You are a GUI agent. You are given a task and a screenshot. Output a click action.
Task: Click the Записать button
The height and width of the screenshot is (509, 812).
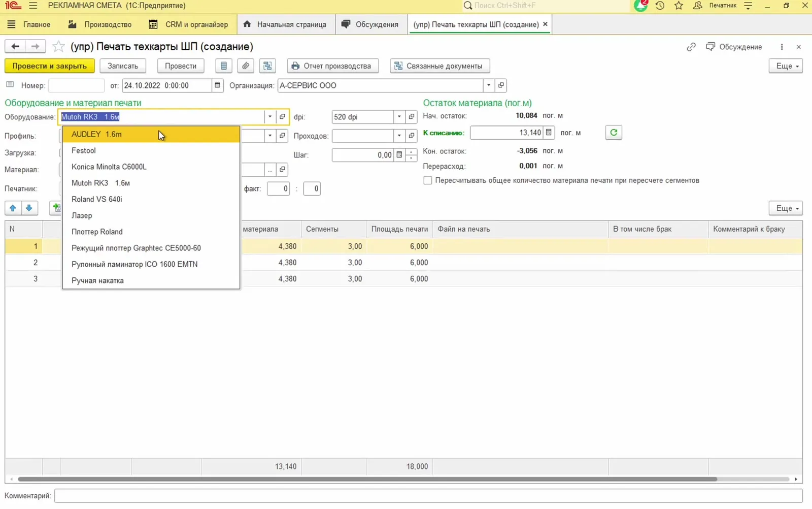123,66
